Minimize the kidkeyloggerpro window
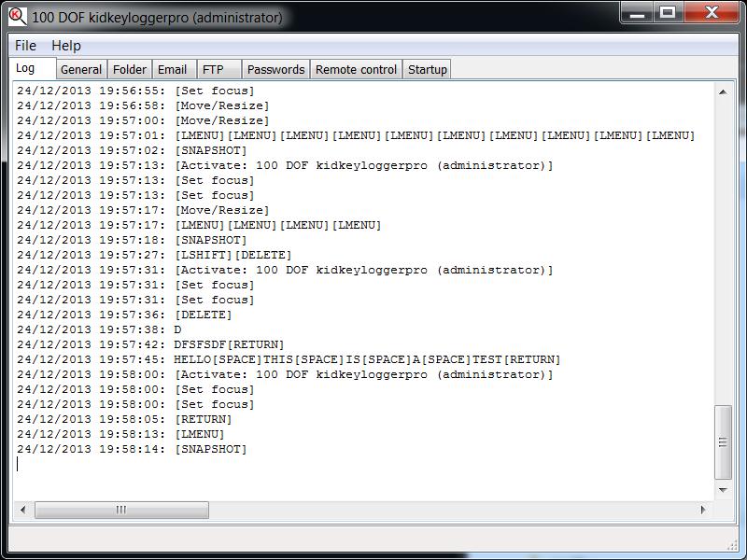 click(x=637, y=13)
